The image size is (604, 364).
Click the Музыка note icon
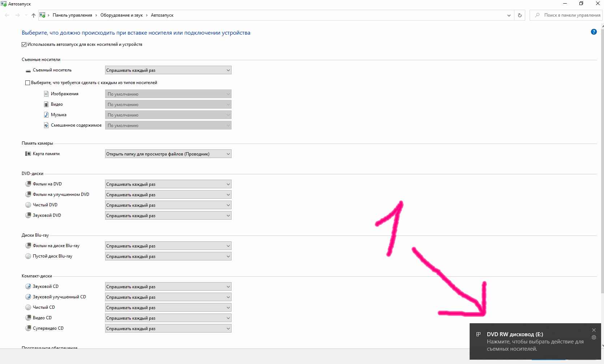46,115
